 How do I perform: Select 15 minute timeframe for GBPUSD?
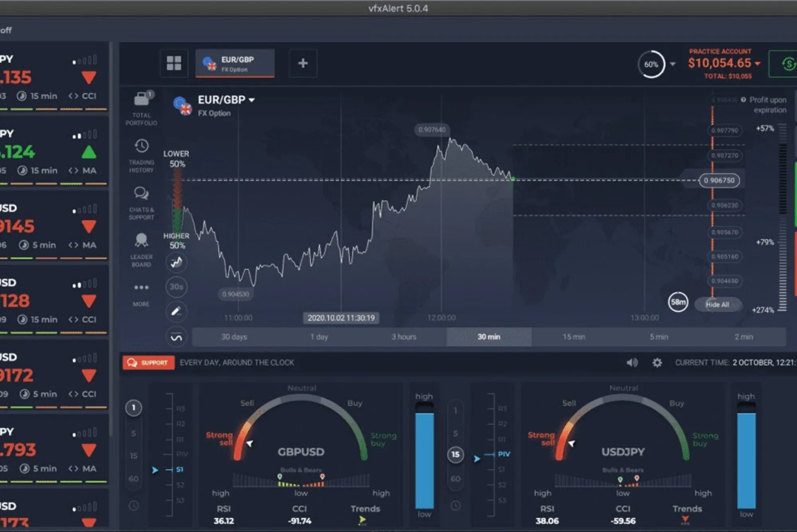[133, 455]
